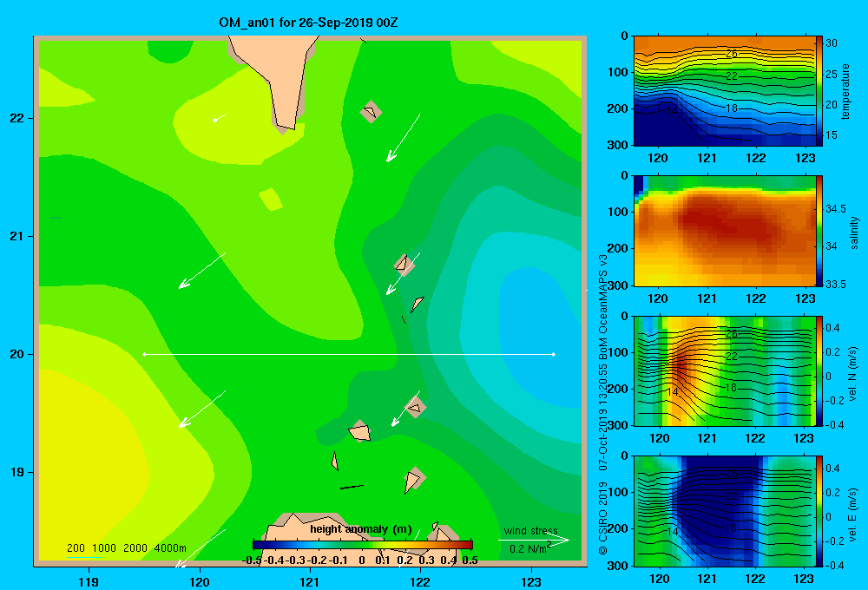
Task: Click the vel. N color scale bar
Action: [819, 370]
